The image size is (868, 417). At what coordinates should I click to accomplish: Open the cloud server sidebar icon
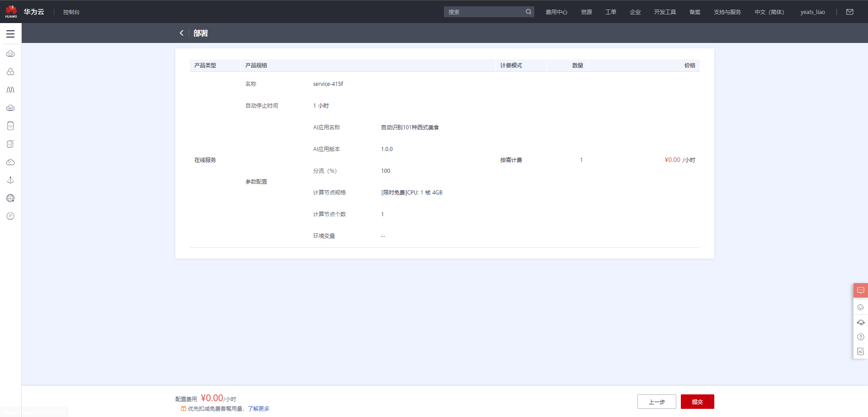click(10, 54)
